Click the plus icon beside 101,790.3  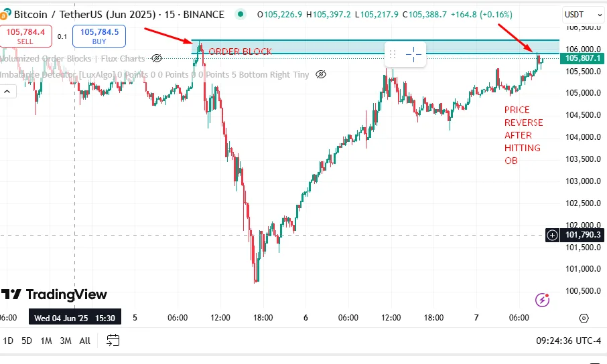click(552, 235)
